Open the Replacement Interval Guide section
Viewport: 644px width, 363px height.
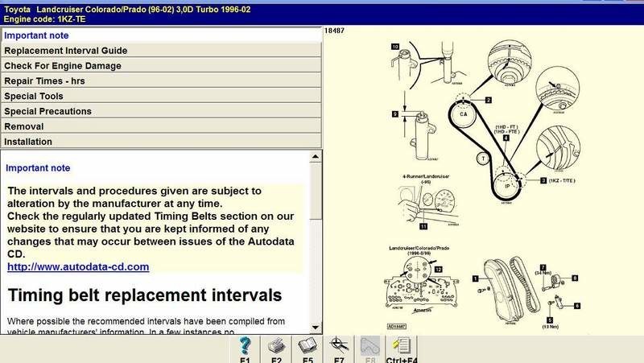click(x=161, y=51)
